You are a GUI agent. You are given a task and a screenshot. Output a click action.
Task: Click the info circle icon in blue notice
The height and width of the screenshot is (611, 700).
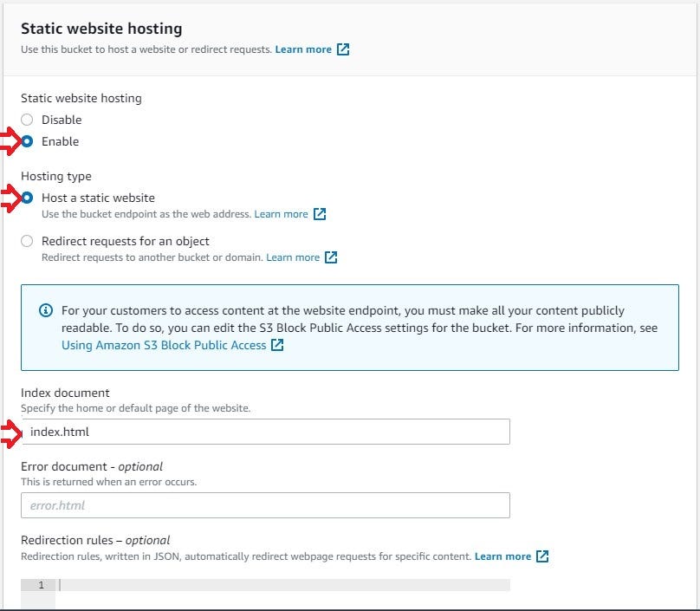tap(46, 310)
